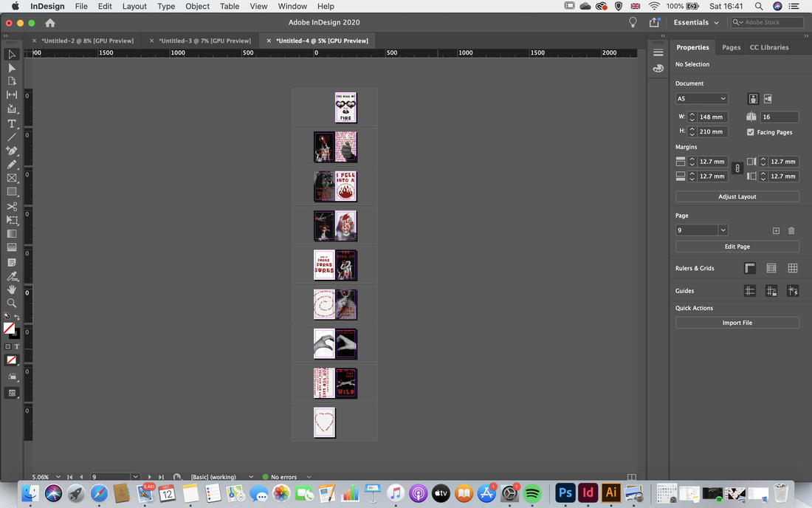Click the page width input field
812x508 pixels.
tap(712, 117)
